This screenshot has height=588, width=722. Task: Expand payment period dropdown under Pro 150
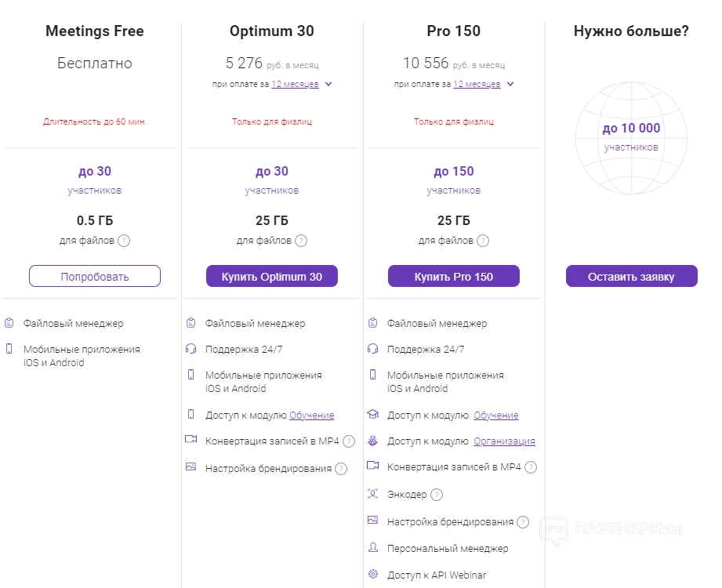pyautogui.click(x=510, y=84)
